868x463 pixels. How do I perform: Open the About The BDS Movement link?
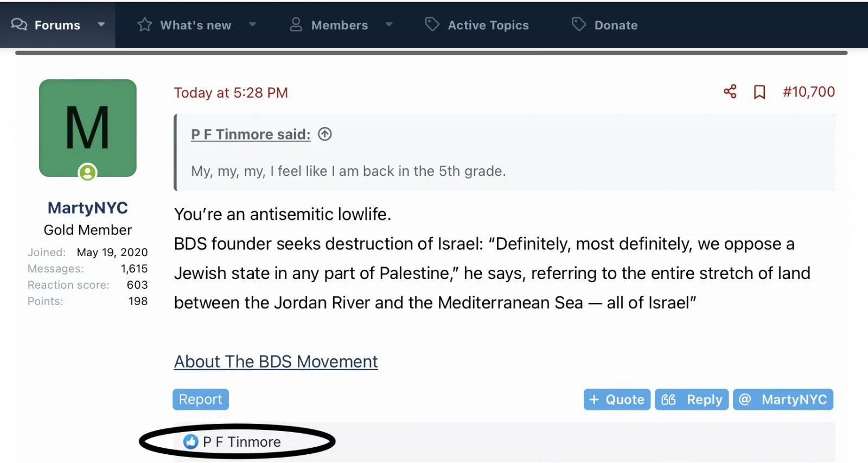coord(276,361)
